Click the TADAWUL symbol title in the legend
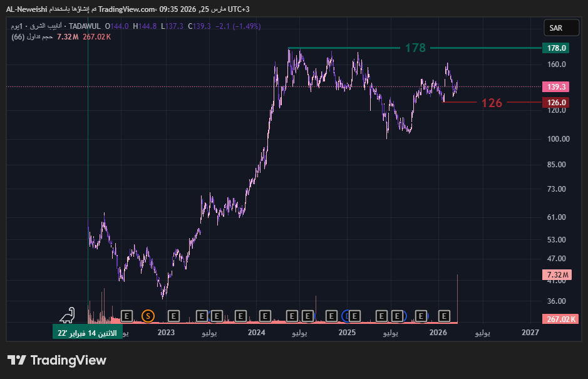This screenshot has height=379, width=588. click(x=85, y=26)
